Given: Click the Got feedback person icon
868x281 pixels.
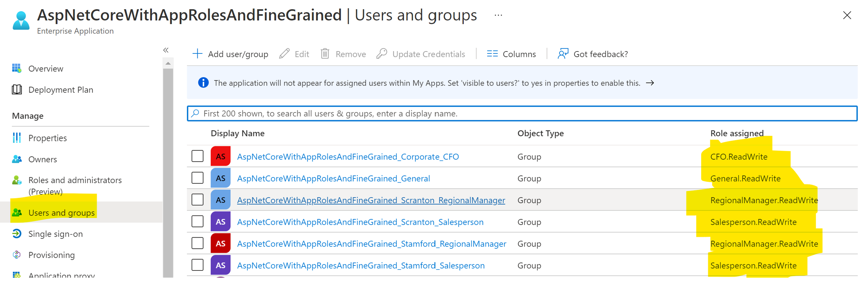Looking at the screenshot, I should (563, 54).
